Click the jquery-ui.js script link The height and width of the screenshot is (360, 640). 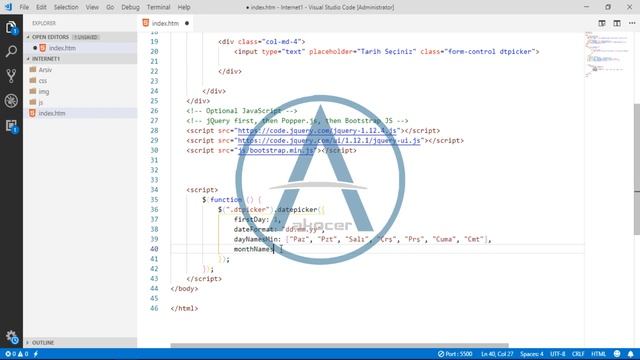pos(329,140)
